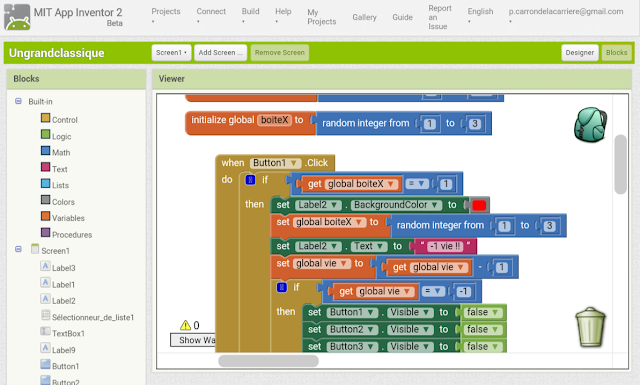Click the '-1 vie !!' text string field

(445, 246)
